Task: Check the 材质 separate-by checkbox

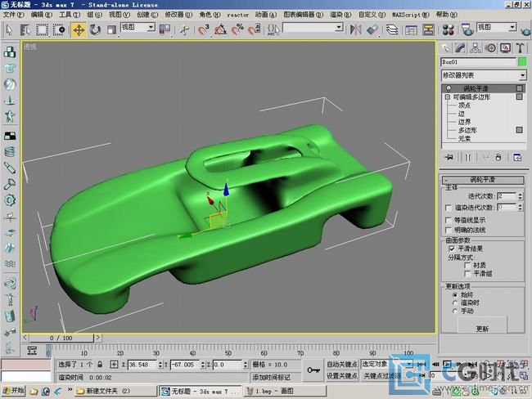Action: (467, 265)
